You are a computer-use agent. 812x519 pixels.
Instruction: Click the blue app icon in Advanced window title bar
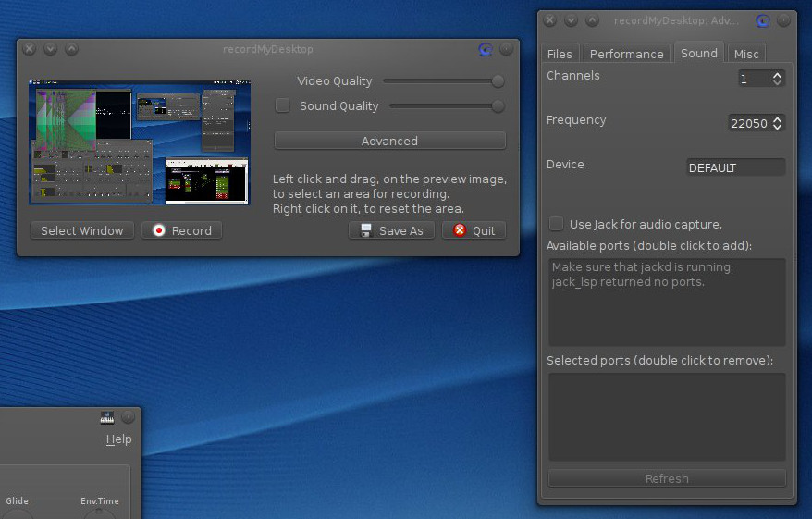click(x=762, y=20)
